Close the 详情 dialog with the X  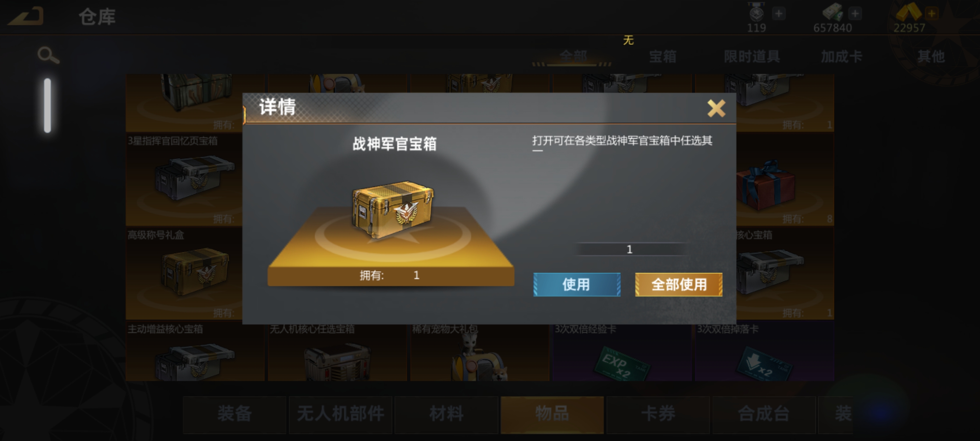[x=716, y=108]
